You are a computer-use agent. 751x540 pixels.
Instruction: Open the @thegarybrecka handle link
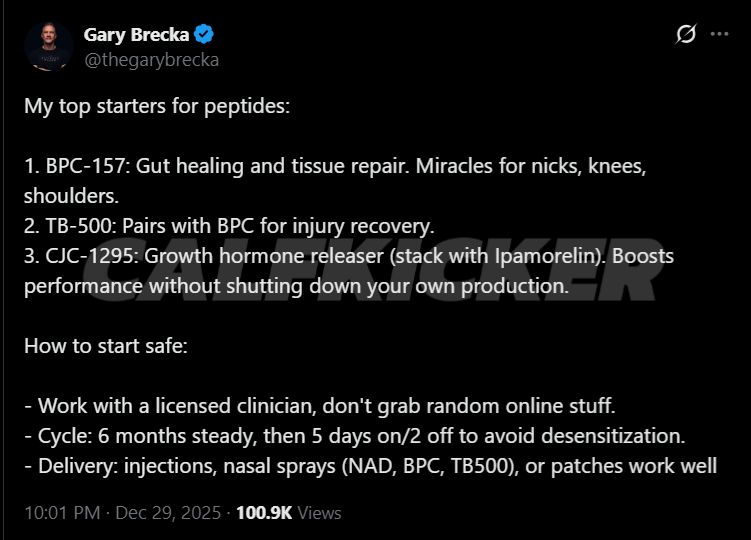click(x=151, y=60)
